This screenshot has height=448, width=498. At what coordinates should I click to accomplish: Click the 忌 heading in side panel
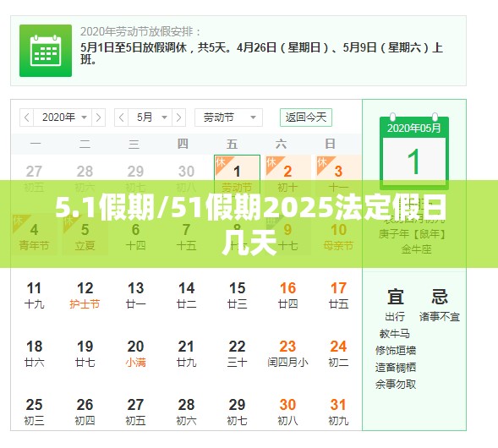coord(440,297)
